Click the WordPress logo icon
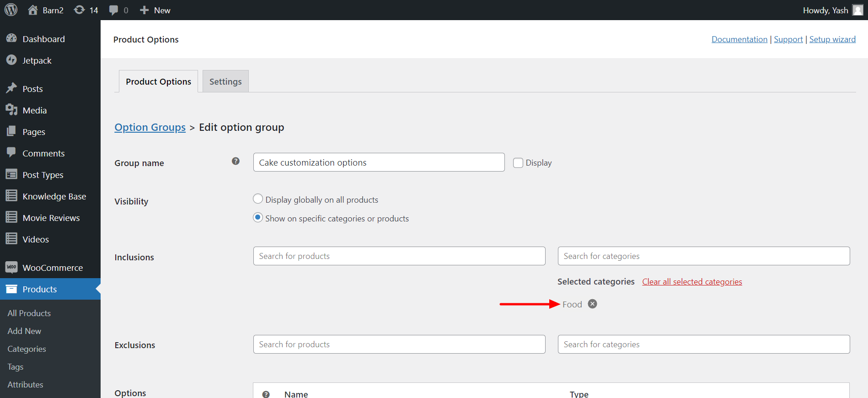The image size is (868, 398). (x=11, y=10)
